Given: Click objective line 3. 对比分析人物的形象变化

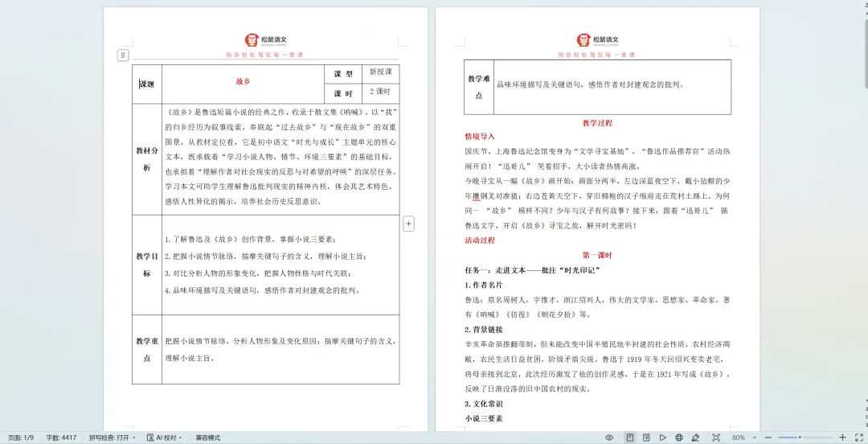Looking at the screenshot, I should click(259, 273).
